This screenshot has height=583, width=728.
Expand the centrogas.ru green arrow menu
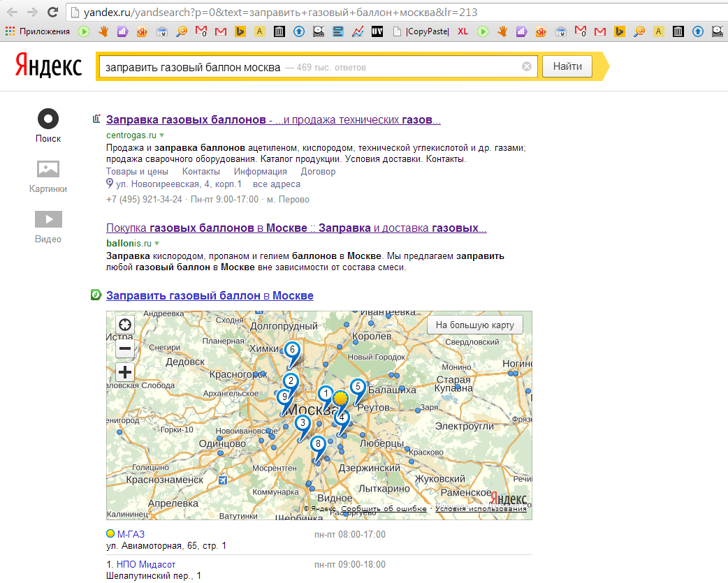(x=161, y=135)
